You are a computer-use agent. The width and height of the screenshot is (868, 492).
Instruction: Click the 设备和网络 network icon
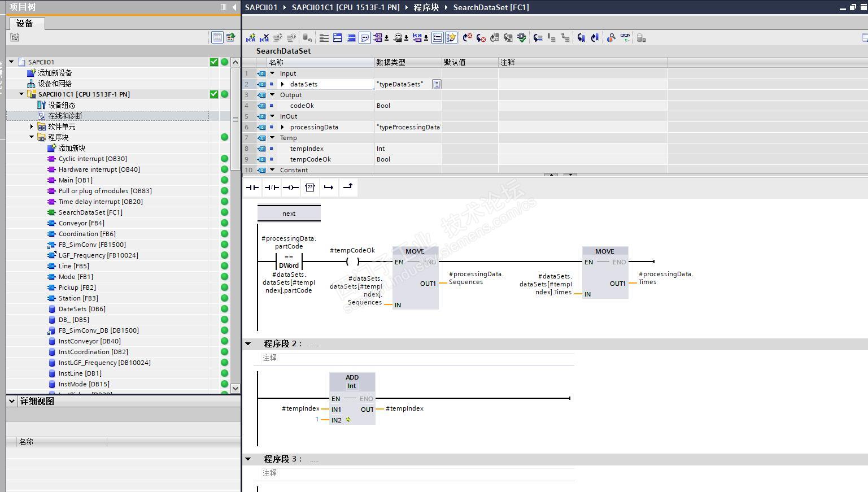coord(31,84)
